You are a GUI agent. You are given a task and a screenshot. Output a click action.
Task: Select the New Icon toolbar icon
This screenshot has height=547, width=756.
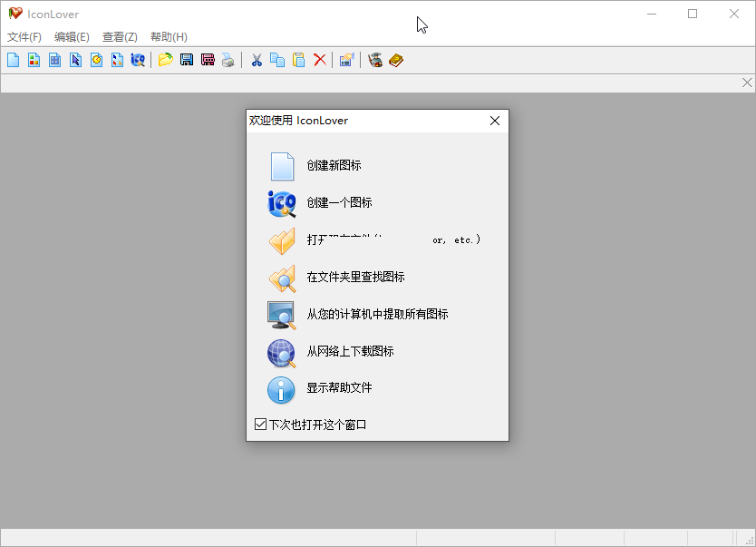click(x=13, y=60)
